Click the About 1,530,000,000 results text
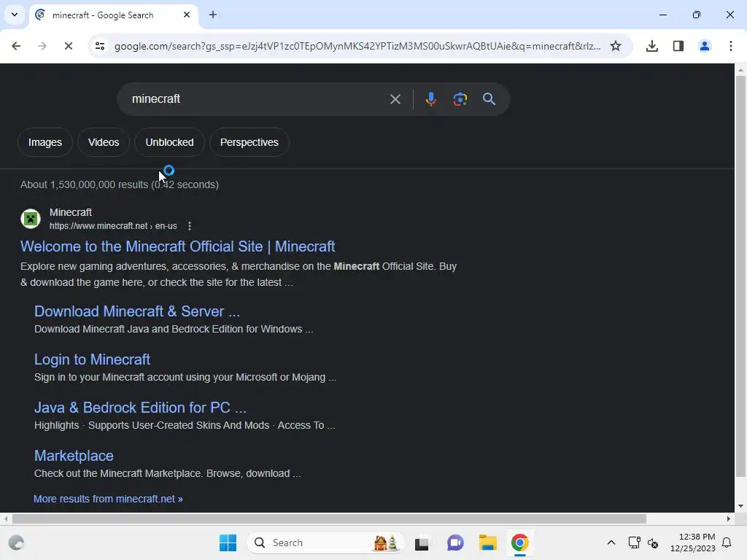 tap(120, 184)
